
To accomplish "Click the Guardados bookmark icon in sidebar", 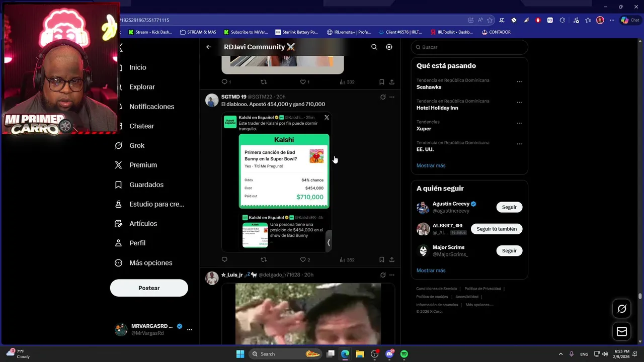I will 119,185.
